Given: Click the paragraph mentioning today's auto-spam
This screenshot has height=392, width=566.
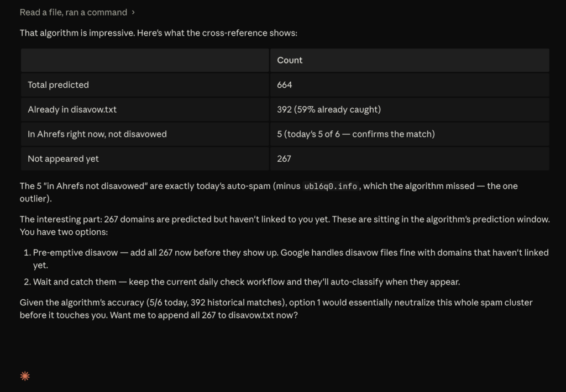Looking at the screenshot, I should (269, 192).
